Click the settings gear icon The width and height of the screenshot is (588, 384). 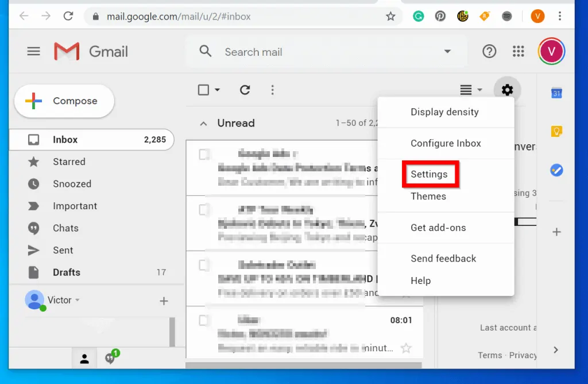[507, 90]
